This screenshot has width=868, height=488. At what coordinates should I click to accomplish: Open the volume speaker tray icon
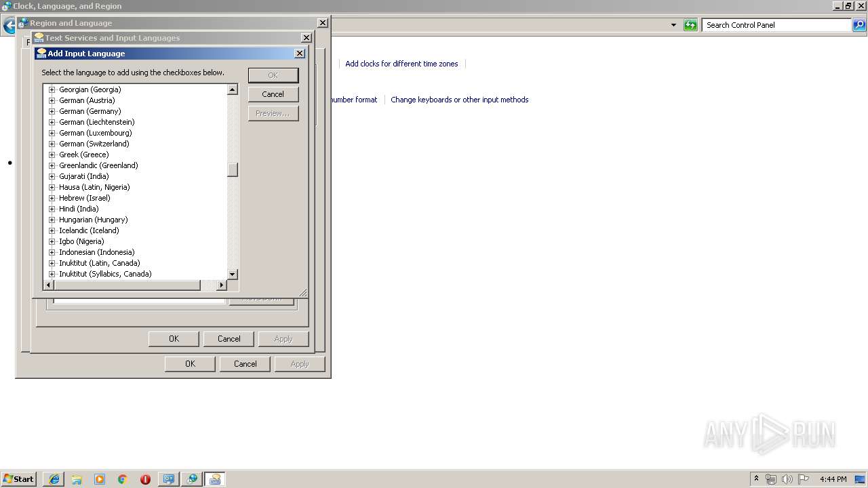(787, 479)
